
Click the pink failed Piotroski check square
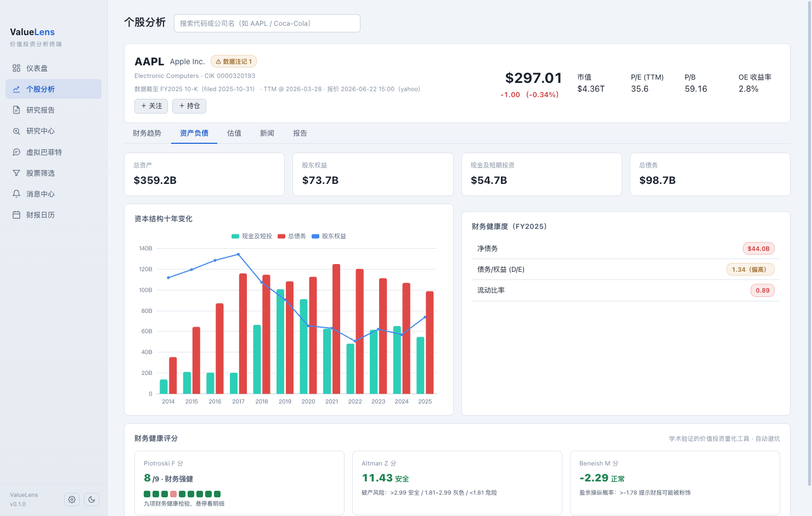173,494
